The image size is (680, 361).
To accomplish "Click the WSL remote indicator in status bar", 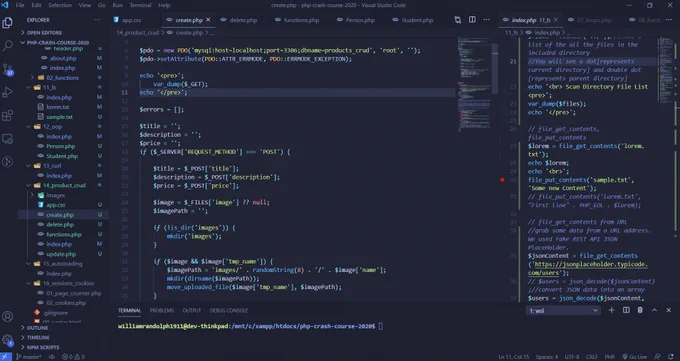I will tap(6, 357).
